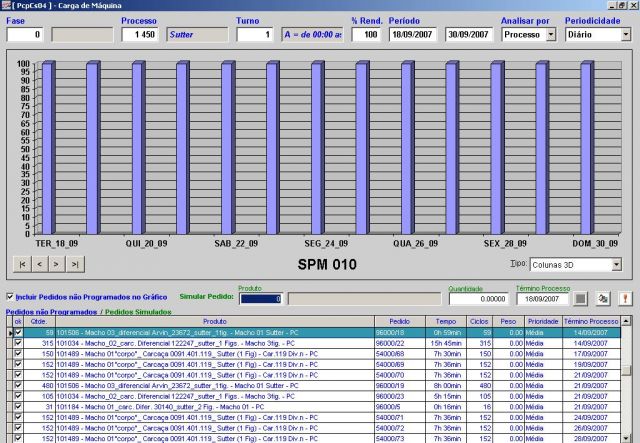The image size is (640, 443).
Task: Click the Término Processo column header
Action: [591, 321]
